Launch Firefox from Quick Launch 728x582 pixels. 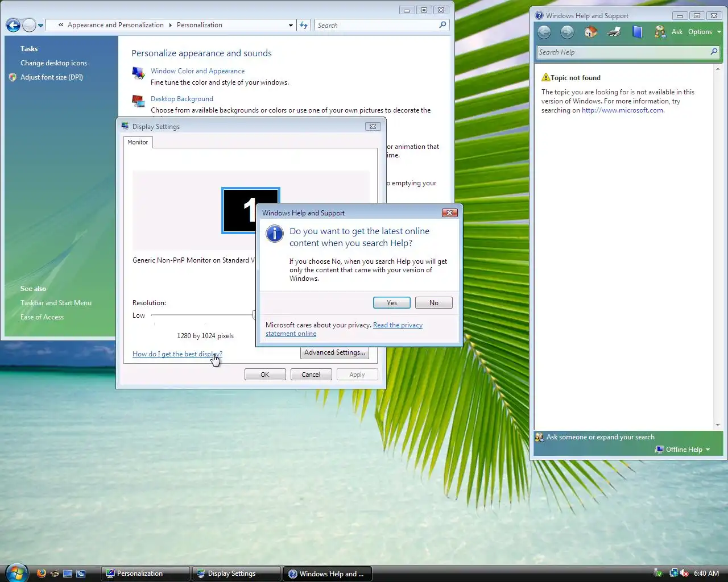(x=41, y=573)
